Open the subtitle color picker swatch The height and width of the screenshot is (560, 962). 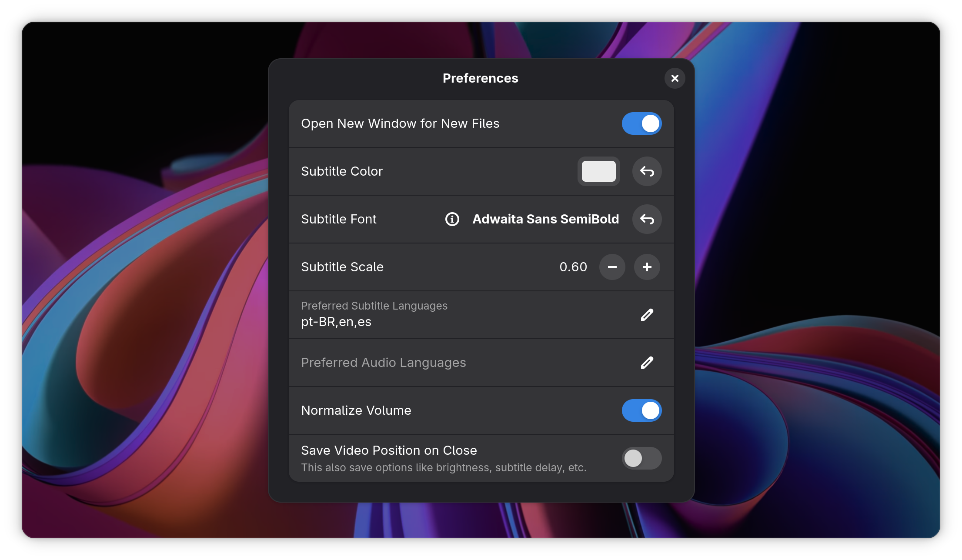pyautogui.click(x=598, y=171)
